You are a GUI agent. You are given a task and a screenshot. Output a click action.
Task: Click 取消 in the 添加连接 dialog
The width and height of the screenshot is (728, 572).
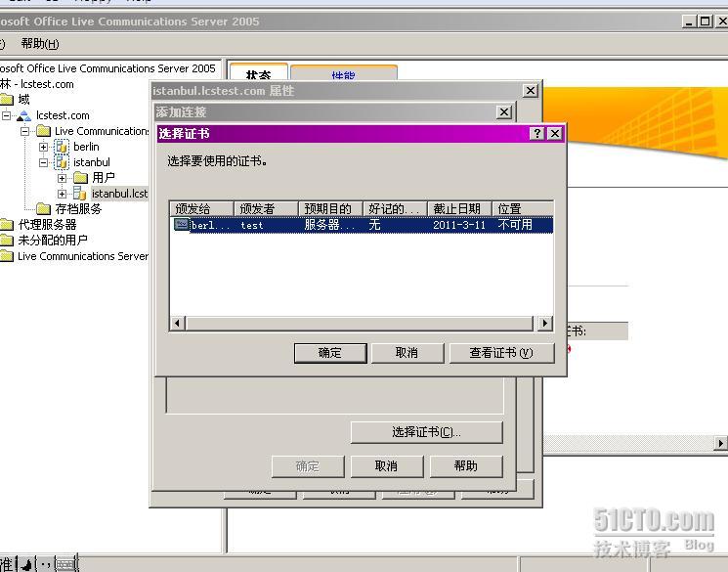pyautogui.click(x=386, y=466)
